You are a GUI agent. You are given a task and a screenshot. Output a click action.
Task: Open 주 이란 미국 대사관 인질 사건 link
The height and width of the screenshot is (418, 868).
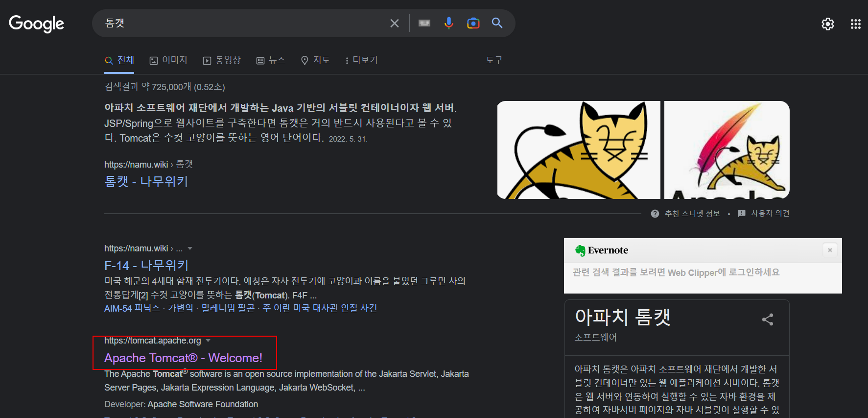point(320,308)
